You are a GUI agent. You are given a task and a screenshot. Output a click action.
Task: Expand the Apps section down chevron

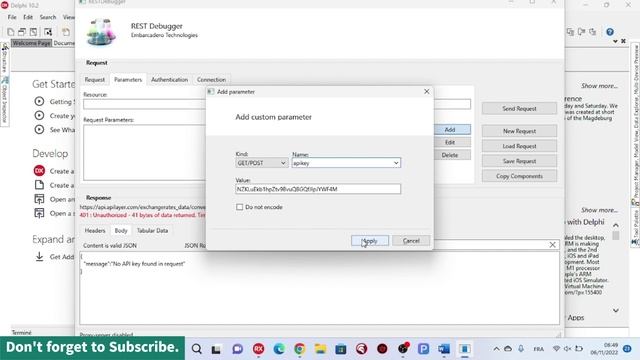pos(616,311)
